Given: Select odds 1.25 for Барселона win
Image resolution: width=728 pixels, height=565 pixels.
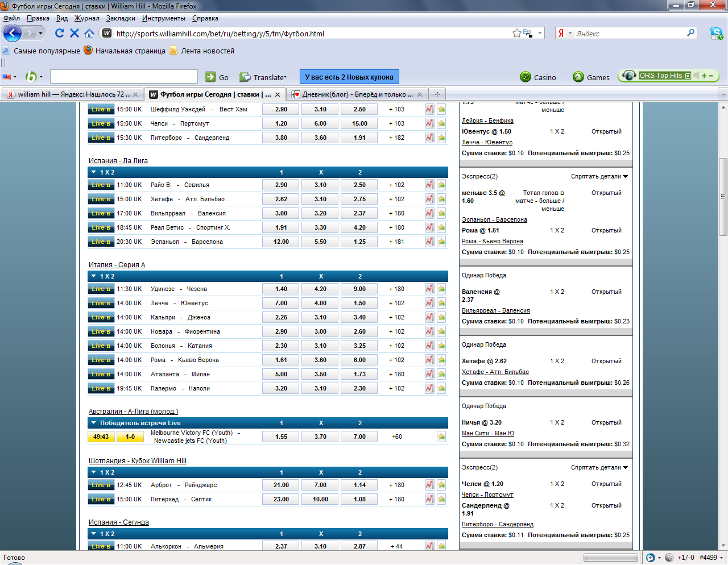Looking at the screenshot, I should tap(359, 242).
